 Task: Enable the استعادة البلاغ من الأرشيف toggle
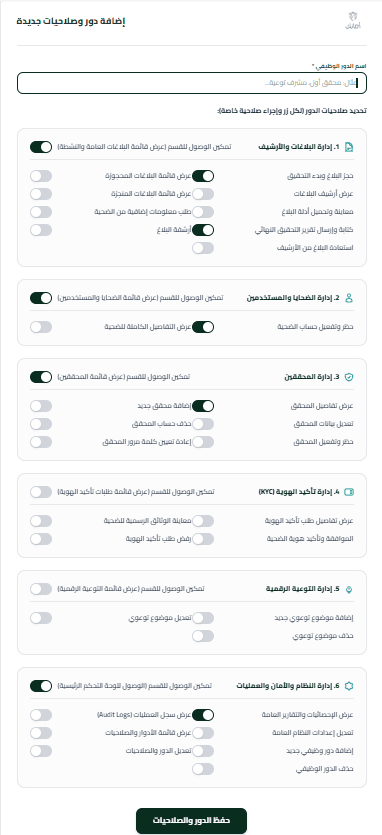[x=203, y=248]
